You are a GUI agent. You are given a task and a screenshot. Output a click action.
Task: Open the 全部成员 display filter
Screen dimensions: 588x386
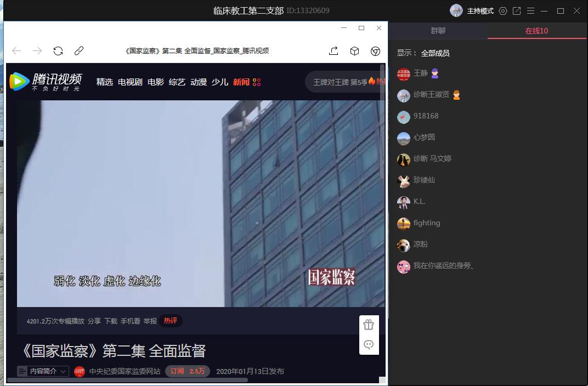[x=435, y=53]
